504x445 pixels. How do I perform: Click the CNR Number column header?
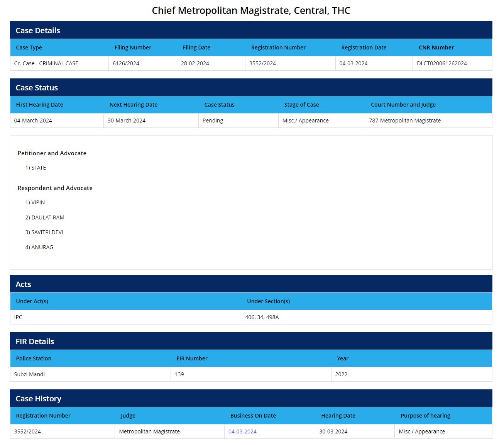[x=436, y=48]
